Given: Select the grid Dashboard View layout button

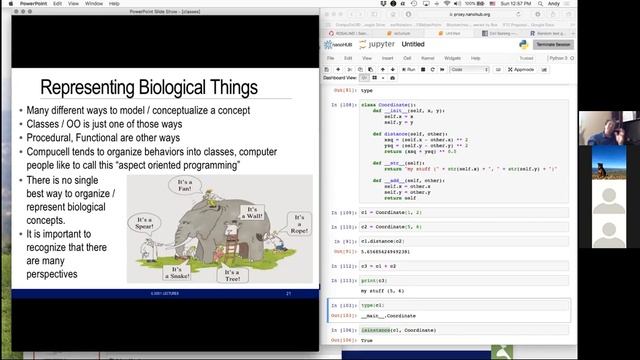Looking at the screenshot, I should [x=374, y=78].
